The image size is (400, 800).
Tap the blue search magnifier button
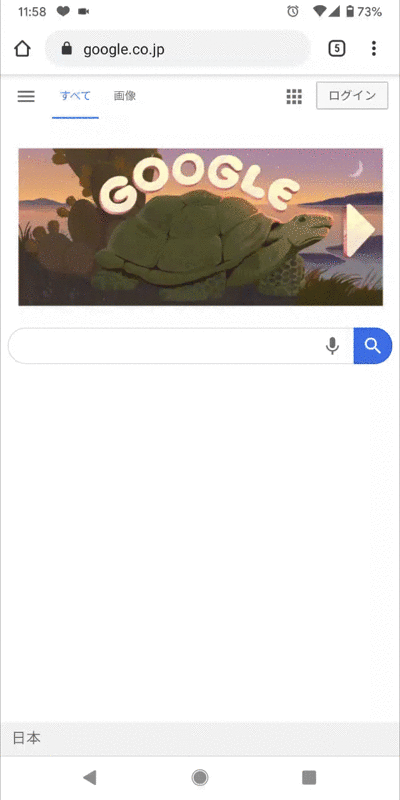click(373, 346)
